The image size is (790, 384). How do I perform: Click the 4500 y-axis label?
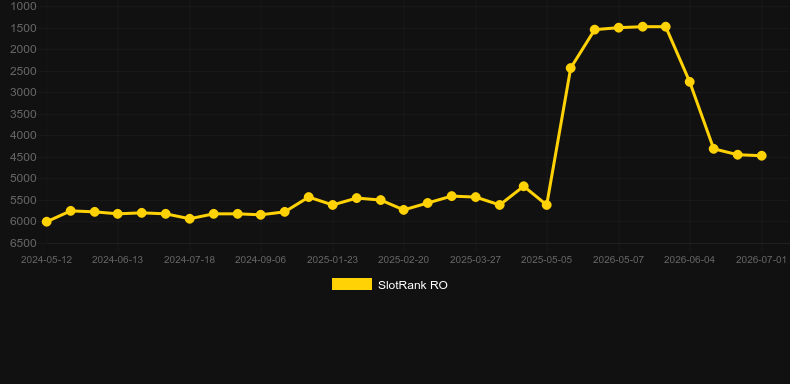(x=24, y=157)
